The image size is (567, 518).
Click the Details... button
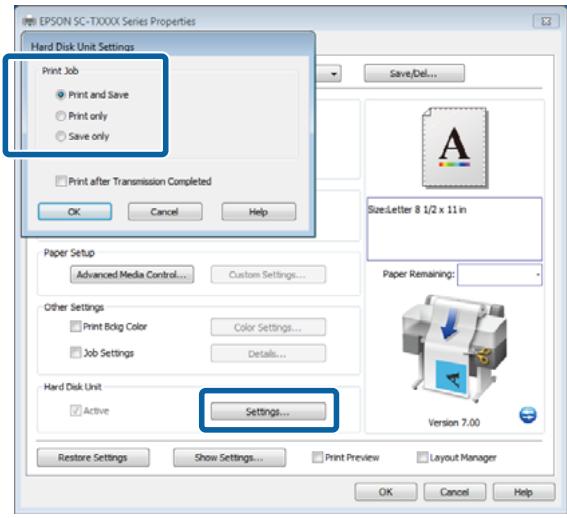[268, 354]
